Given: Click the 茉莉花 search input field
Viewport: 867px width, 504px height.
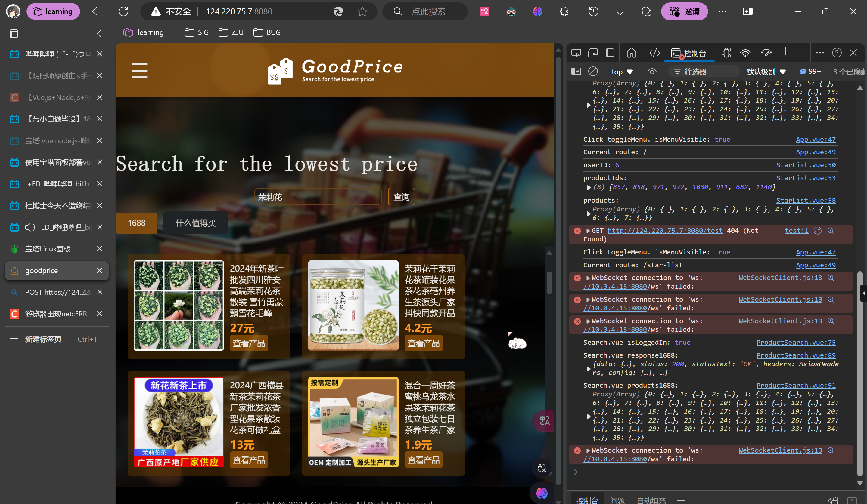Looking at the screenshot, I should [318, 197].
